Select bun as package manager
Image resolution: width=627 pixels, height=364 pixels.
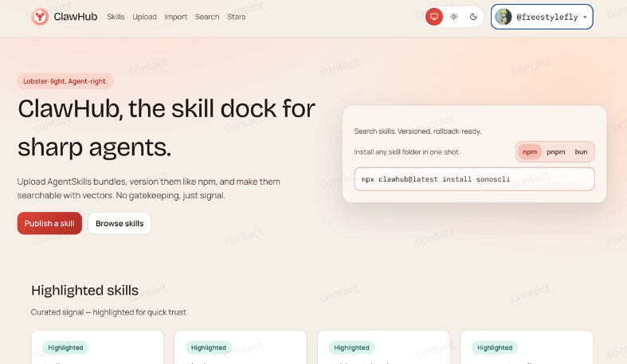point(581,151)
